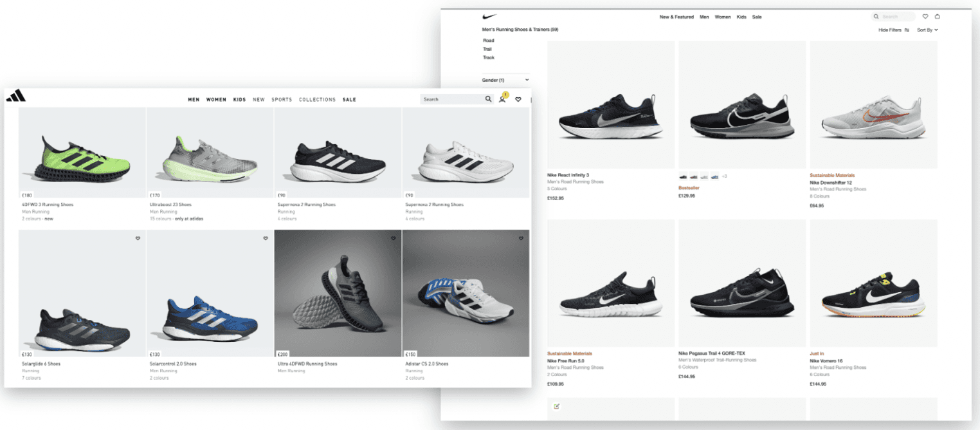
Task: Click Ultra 4DFWD shoe image on adidas
Action: (x=338, y=294)
